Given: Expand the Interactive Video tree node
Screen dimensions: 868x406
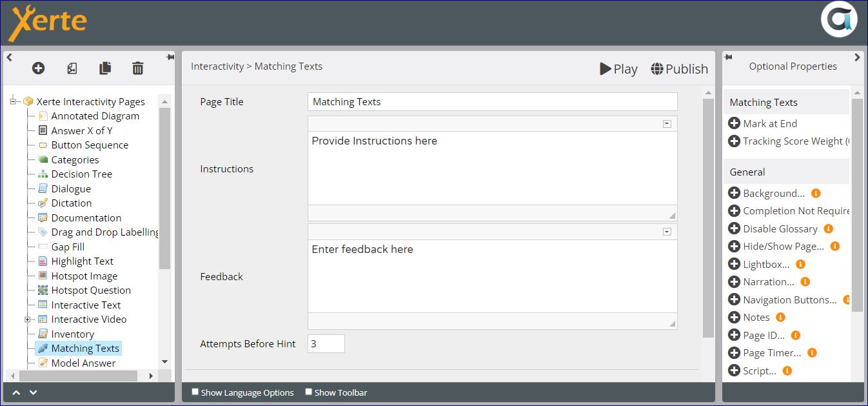Looking at the screenshot, I should [28, 320].
